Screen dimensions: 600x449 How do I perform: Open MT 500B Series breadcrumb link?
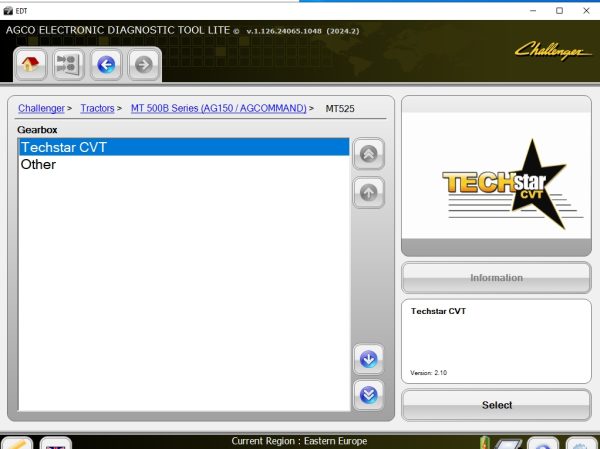(218, 108)
